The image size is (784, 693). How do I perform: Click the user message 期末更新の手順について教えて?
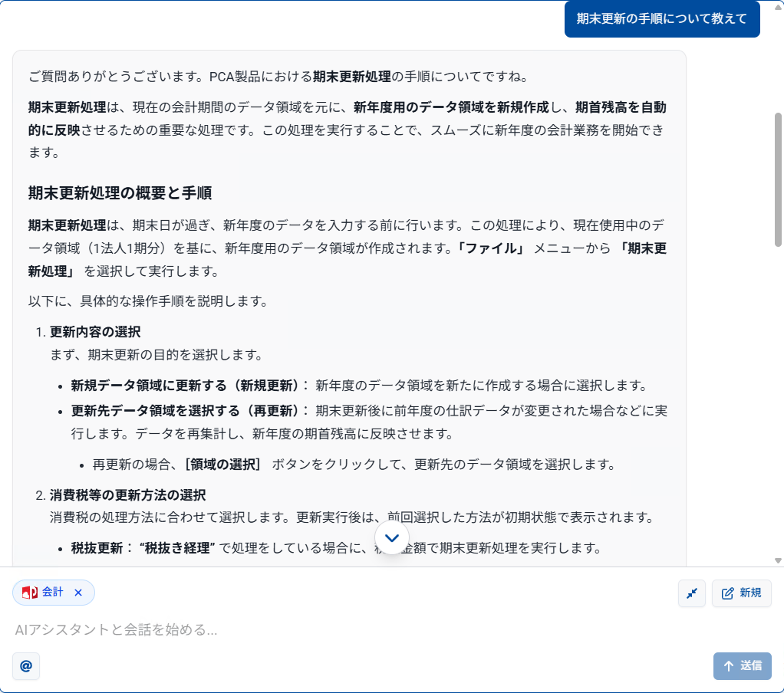[661, 19]
